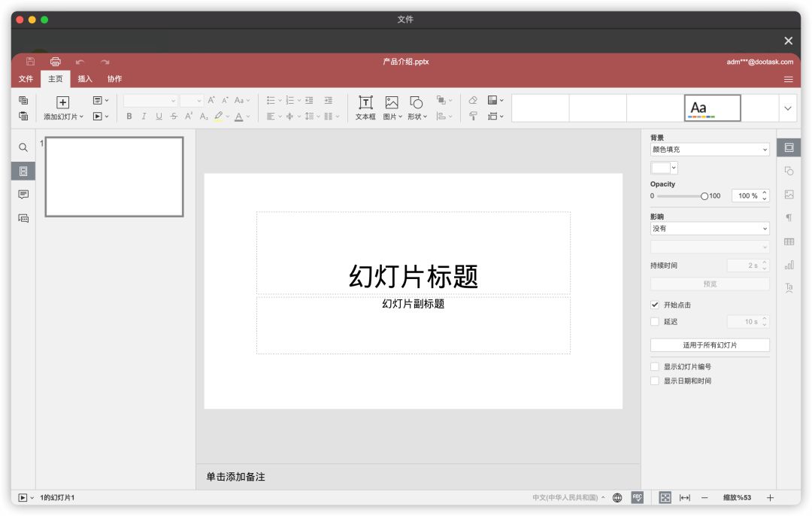Open the font size combo box
This screenshot has width=812, height=516.
191,101
